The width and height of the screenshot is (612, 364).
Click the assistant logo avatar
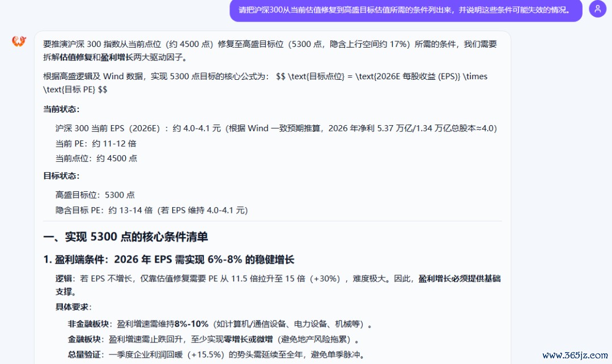(x=18, y=41)
